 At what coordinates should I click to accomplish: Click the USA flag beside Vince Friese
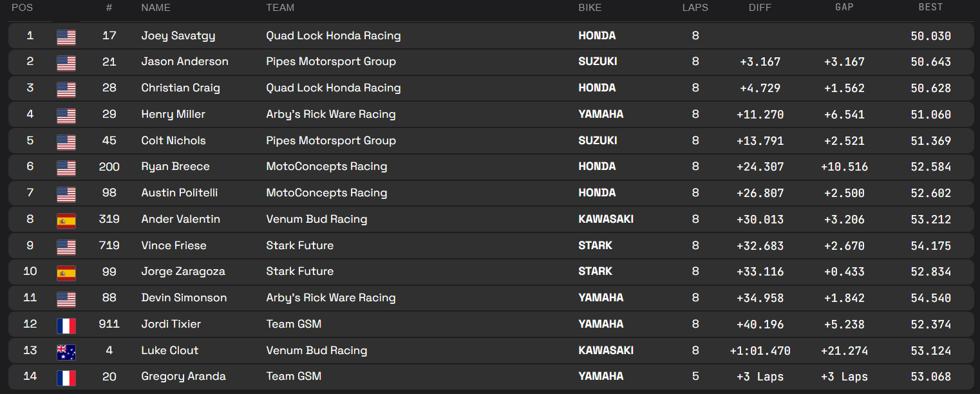point(66,247)
